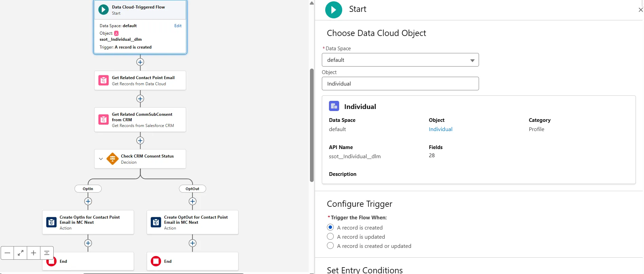Click the Start panel play icon
The height and width of the screenshot is (274, 644).
334,10
